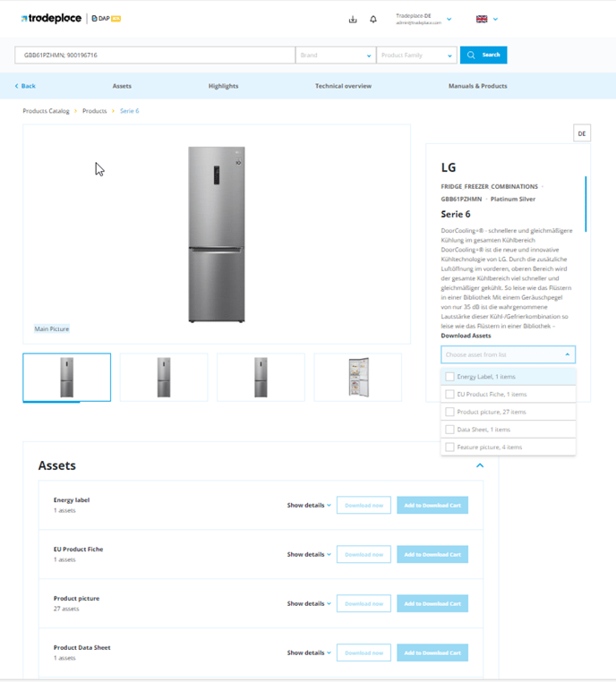Open the notifications bell icon
The image size is (616, 682).
373,19
